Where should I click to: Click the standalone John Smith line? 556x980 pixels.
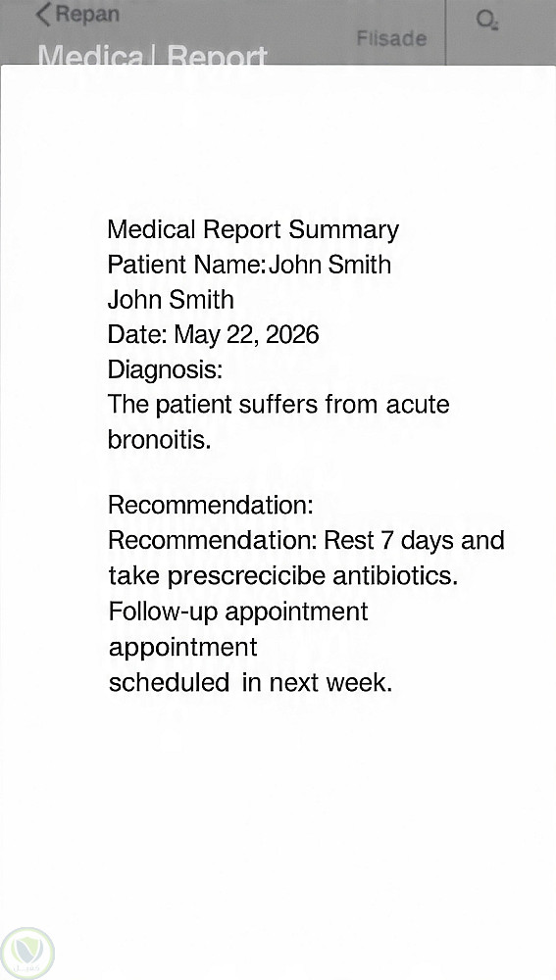click(171, 300)
